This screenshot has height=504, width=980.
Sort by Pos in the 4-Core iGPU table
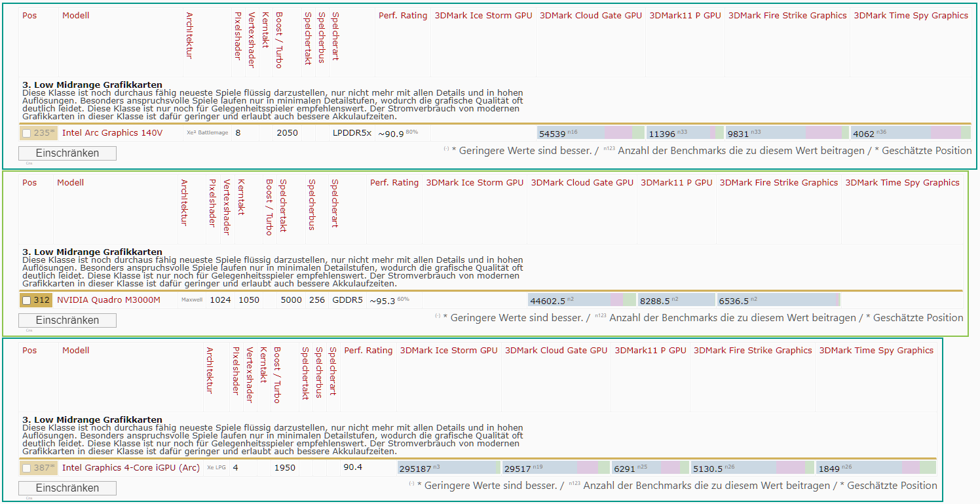pos(29,351)
